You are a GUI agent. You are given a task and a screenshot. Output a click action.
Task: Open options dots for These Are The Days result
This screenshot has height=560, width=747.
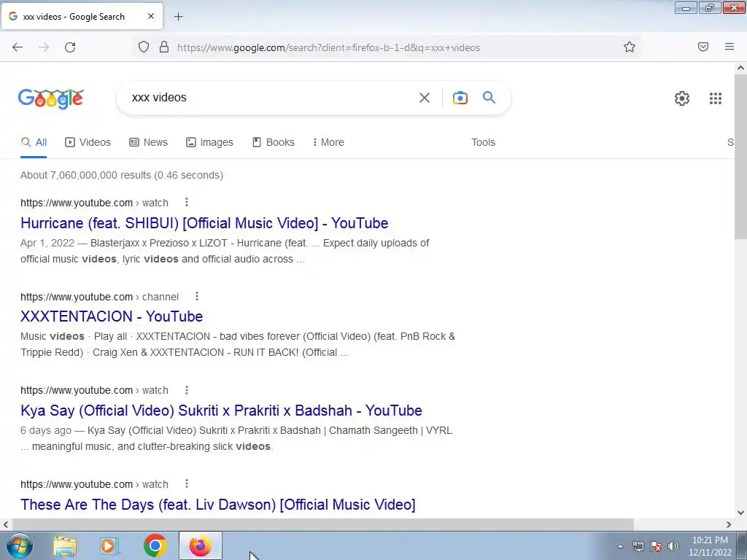coord(187,484)
